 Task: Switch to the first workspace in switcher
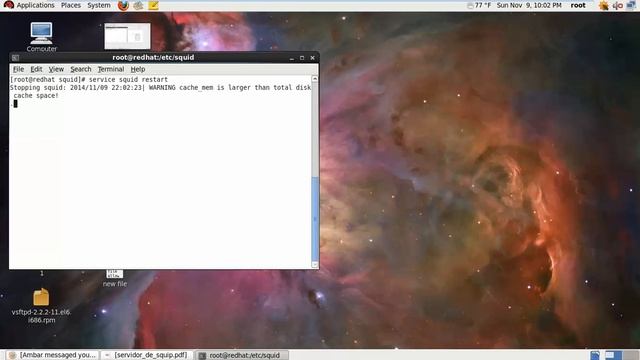(x=613, y=355)
